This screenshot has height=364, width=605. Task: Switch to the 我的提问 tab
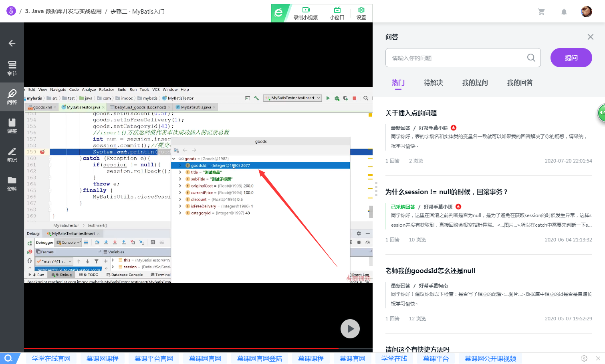[x=475, y=82]
